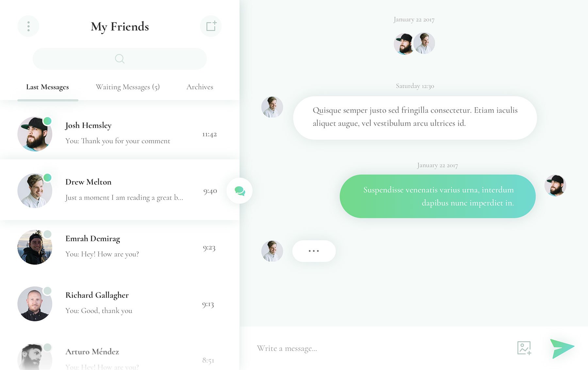Switch to Waiting Messages (5) tab
The width and height of the screenshot is (588, 370).
pos(128,87)
